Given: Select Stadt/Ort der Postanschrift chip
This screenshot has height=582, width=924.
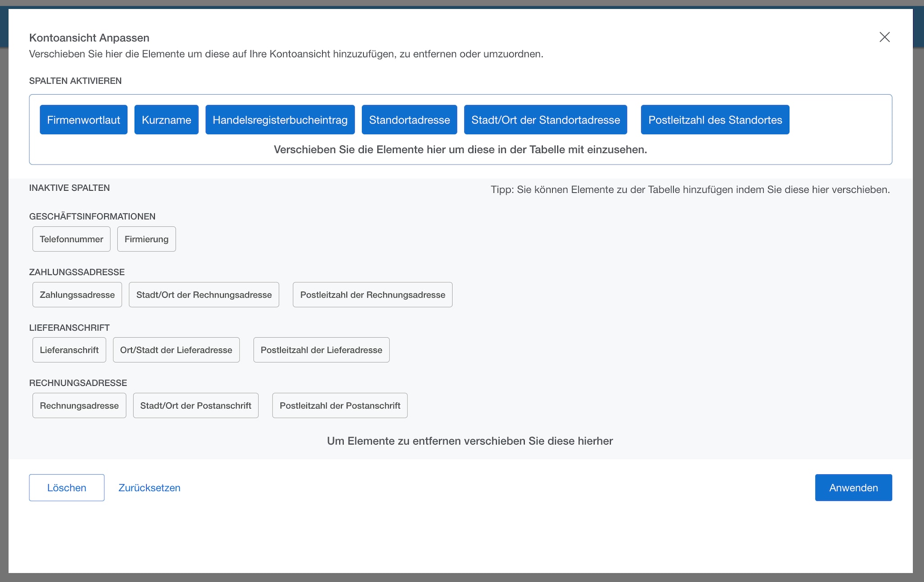Looking at the screenshot, I should (x=195, y=405).
